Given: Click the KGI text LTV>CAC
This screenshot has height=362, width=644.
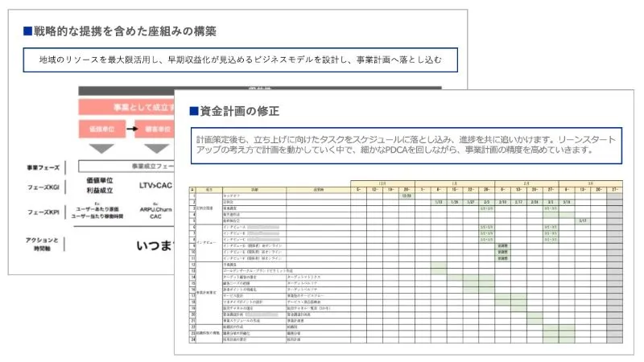Looking at the screenshot, I should click(155, 186).
